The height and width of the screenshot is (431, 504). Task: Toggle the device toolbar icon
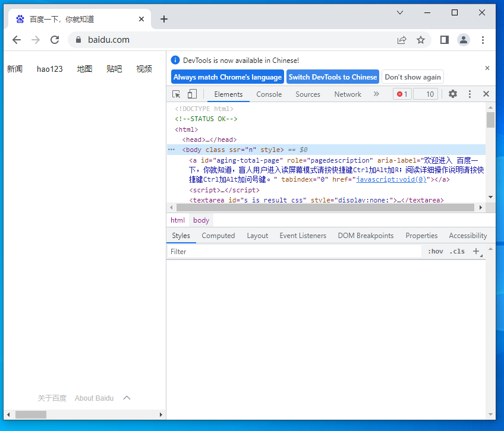point(192,94)
